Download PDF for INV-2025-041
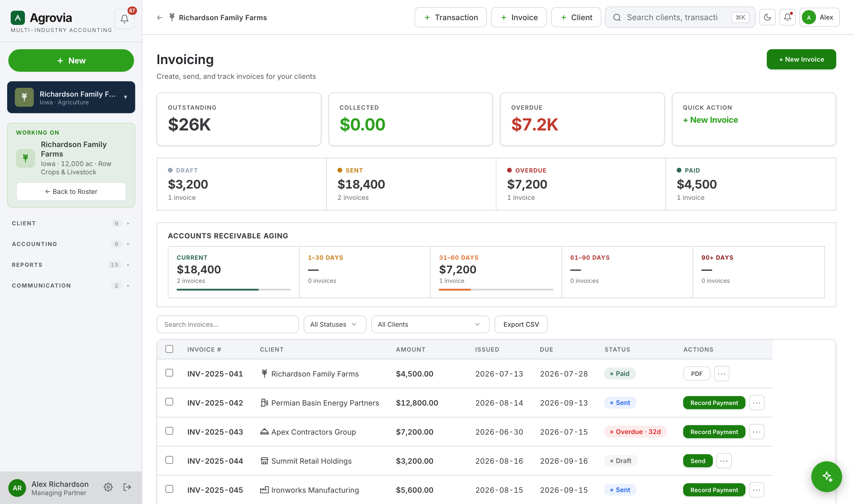The height and width of the screenshot is (504, 854). click(x=696, y=374)
